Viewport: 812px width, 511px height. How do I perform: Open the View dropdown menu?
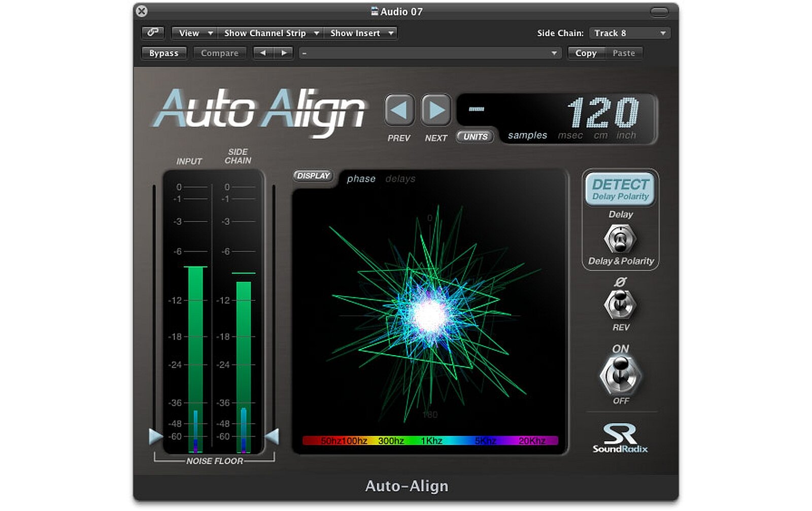pos(195,33)
